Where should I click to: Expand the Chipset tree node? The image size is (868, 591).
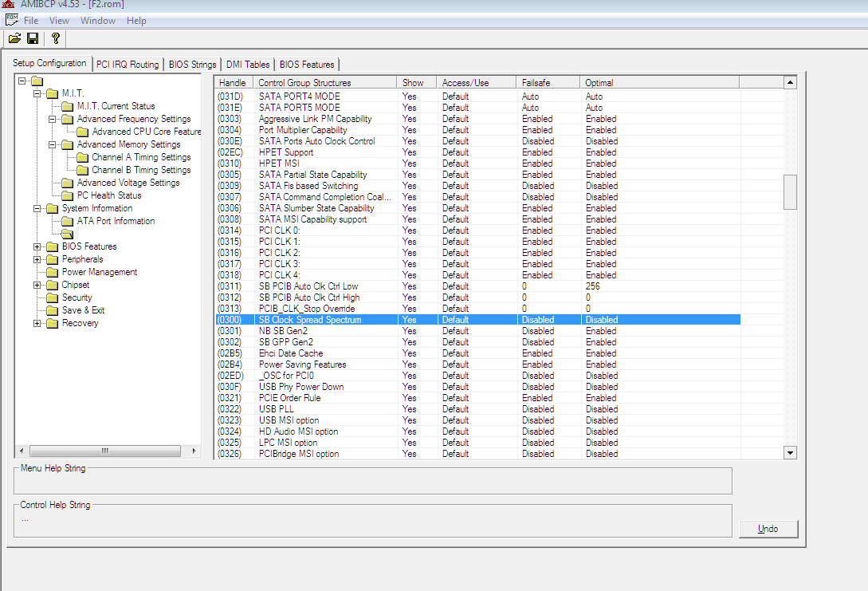(37, 286)
